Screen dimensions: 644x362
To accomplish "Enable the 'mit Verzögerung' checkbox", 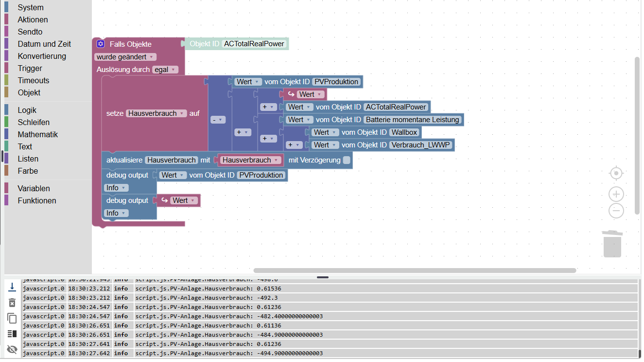I will (x=347, y=160).
